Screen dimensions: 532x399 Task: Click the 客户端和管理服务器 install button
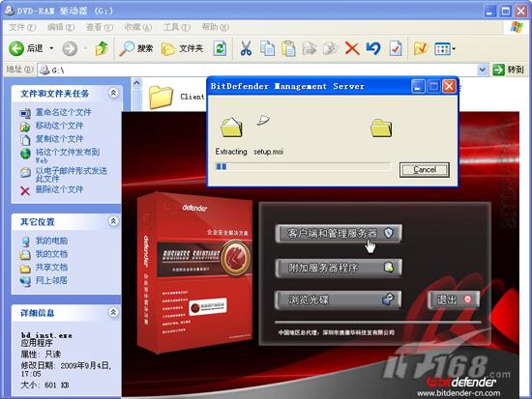tap(339, 233)
